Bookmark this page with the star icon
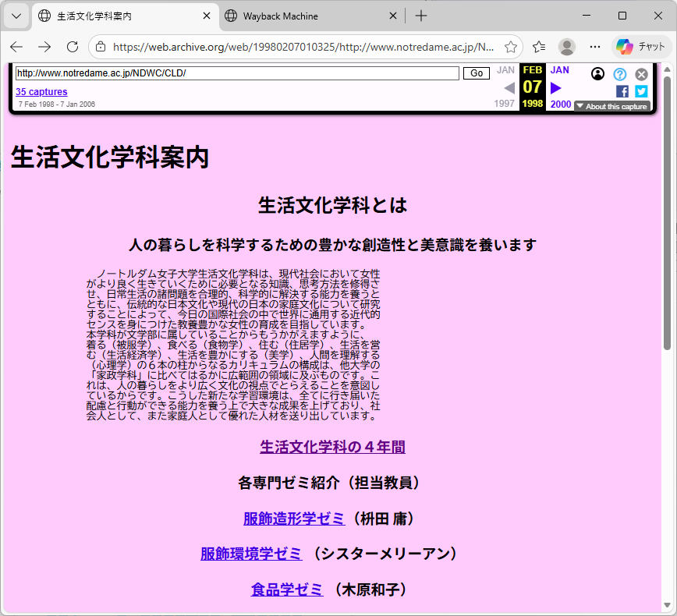677x616 pixels. (x=511, y=47)
